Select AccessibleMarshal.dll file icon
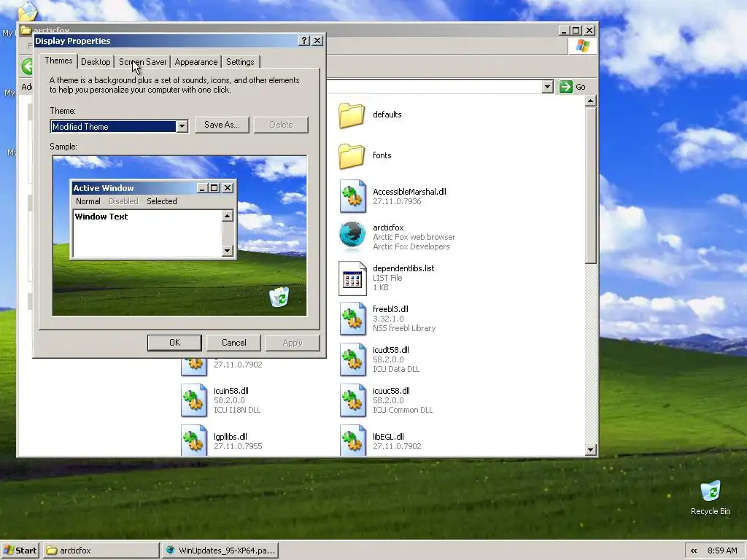747x560 pixels. (352, 196)
